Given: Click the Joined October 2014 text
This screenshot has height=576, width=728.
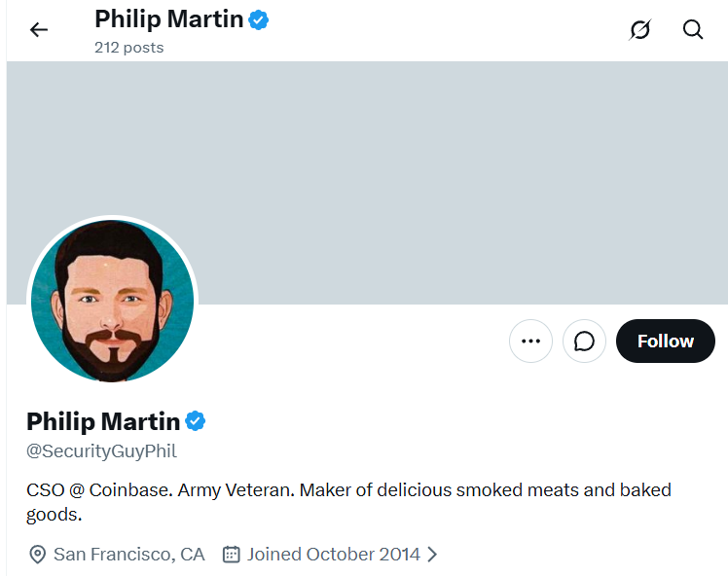Looking at the screenshot, I should point(333,555).
